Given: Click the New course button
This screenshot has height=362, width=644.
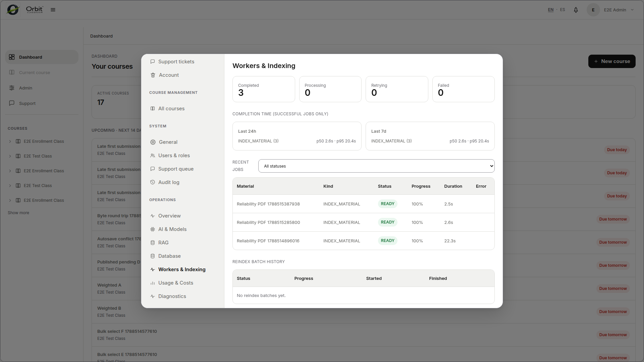Looking at the screenshot, I should pyautogui.click(x=612, y=61).
